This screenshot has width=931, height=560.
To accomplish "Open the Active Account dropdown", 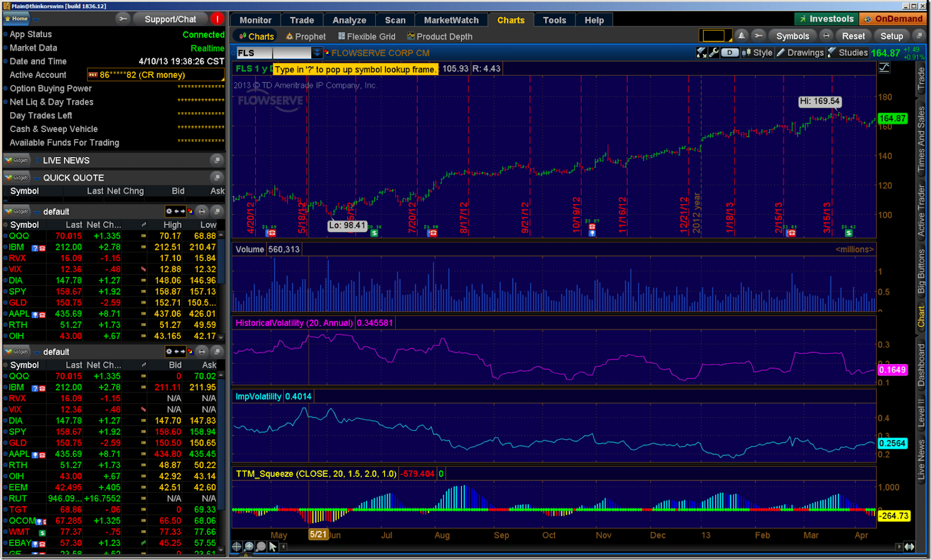I will [155, 74].
